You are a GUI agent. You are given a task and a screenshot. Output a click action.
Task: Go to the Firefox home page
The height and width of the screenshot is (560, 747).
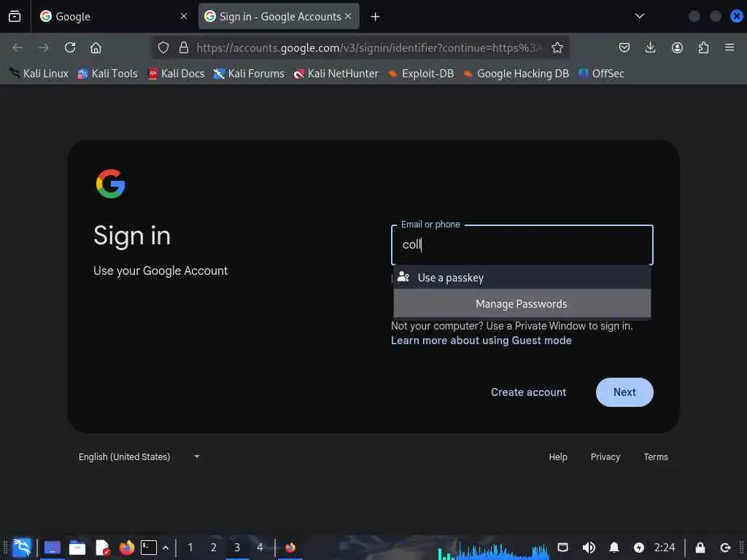pyautogui.click(x=96, y=47)
